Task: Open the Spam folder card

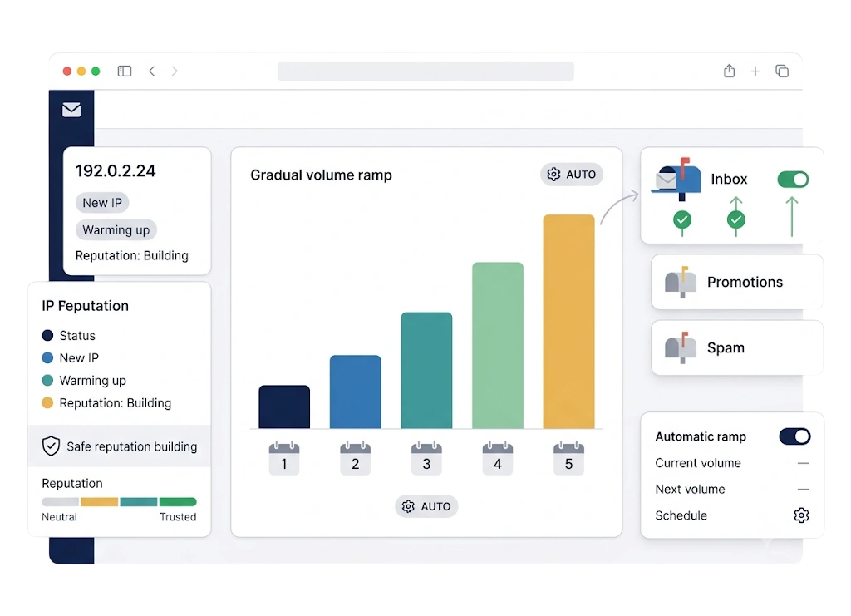Action: [737, 347]
